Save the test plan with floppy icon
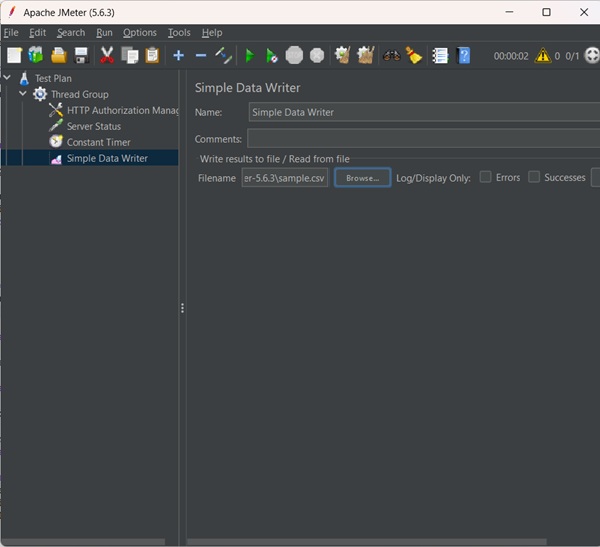This screenshot has width=600, height=547. point(81,56)
